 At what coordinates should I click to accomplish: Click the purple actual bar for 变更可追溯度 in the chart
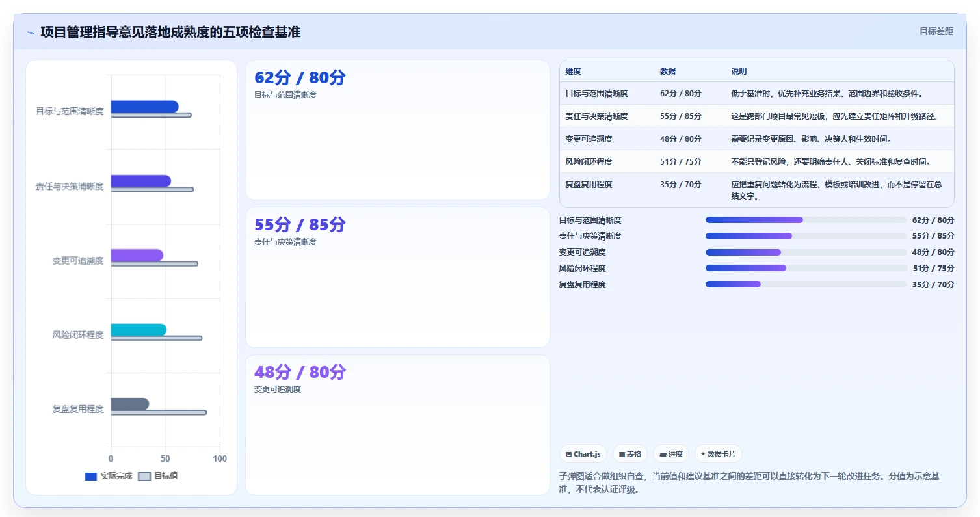(x=137, y=256)
